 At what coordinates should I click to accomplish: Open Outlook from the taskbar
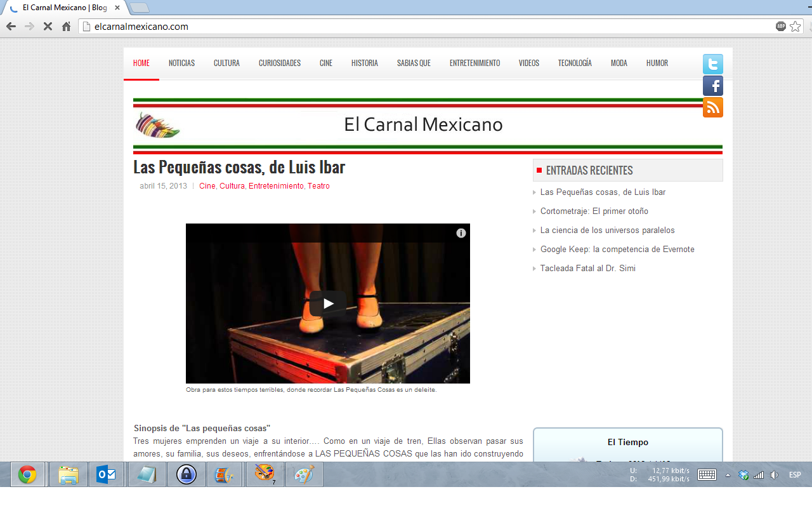[107, 474]
